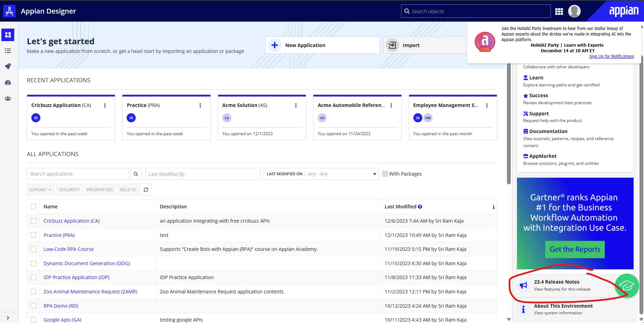This screenshot has width=644, height=323.
Task: Toggle Last Modified sort arrow
Action: (494, 207)
